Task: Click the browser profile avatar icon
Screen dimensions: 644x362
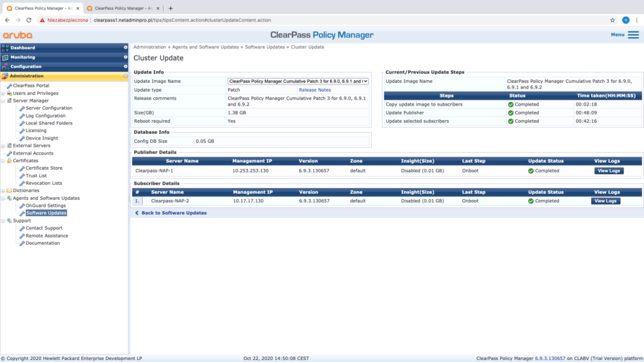Action: point(626,19)
